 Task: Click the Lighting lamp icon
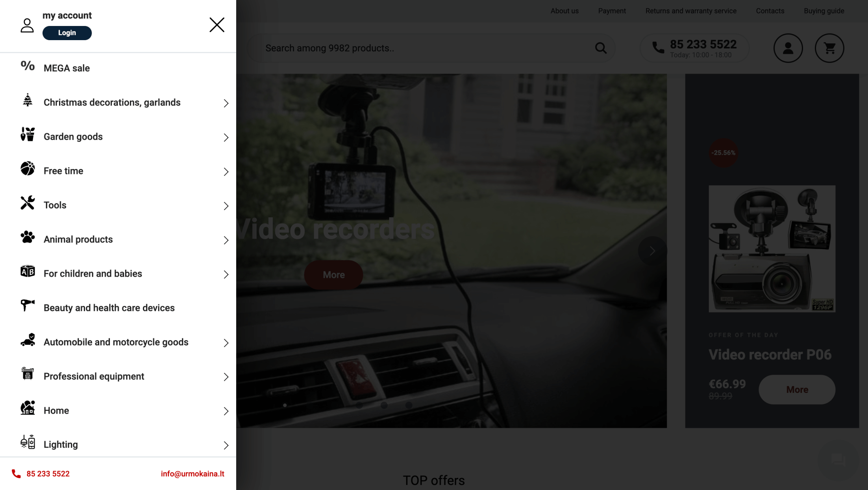pos(28,442)
